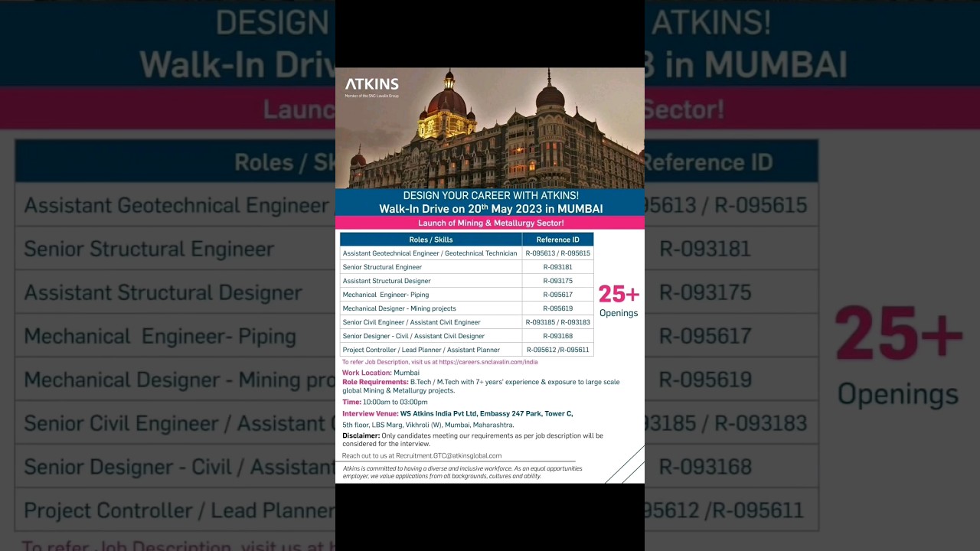Click large blurred 'Senior Structural Engineer' background text
This screenshot has height=551, width=980.
click(149, 249)
